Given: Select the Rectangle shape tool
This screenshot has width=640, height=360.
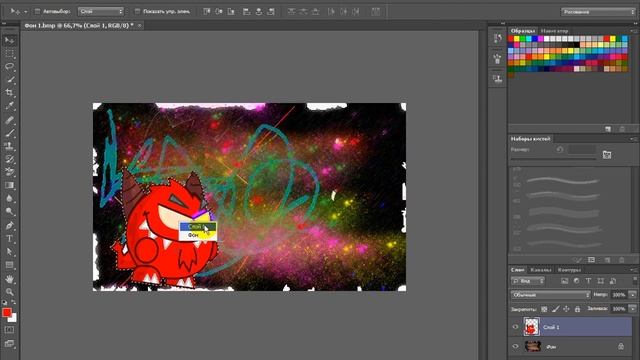Looking at the screenshot, I should [9, 265].
